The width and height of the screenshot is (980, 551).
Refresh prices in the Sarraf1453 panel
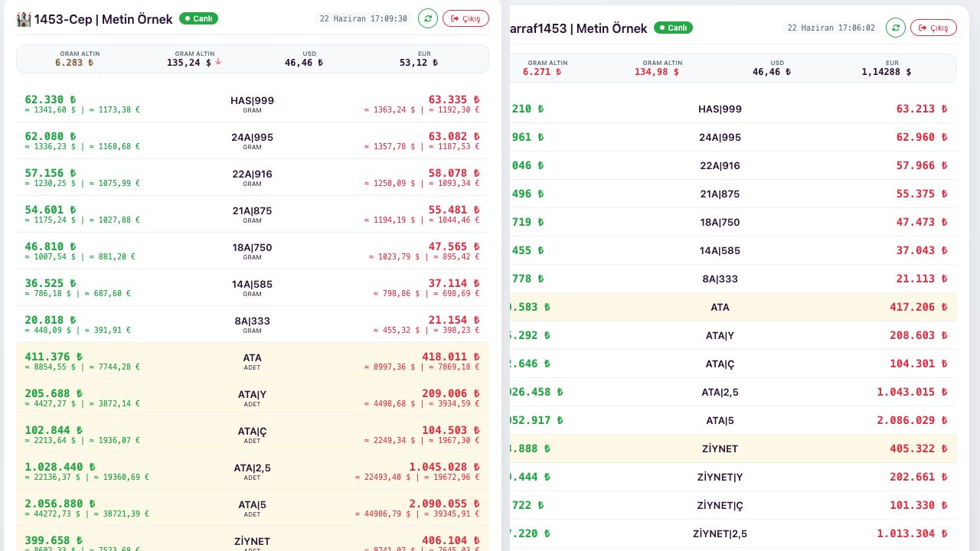point(896,28)
